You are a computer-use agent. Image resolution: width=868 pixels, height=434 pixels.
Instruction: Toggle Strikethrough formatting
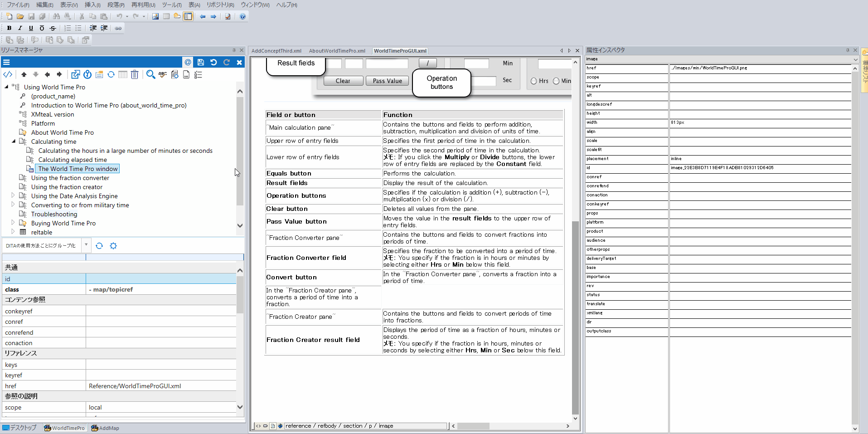pos(53,28)
